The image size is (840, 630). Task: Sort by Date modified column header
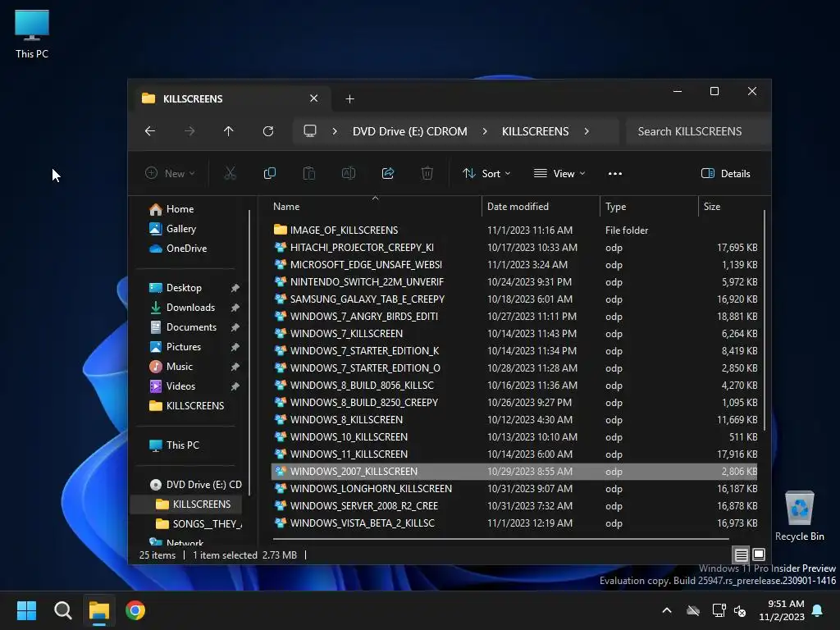click(541, 206)
